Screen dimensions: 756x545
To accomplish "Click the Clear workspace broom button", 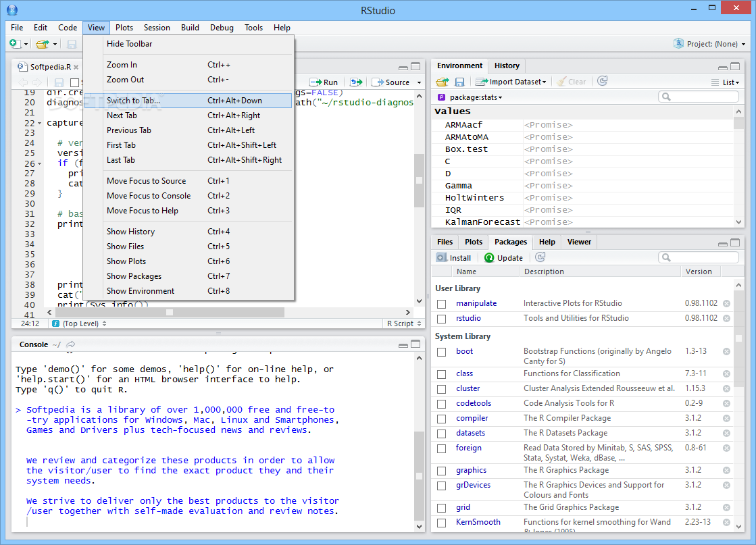I will pos(572,82).
